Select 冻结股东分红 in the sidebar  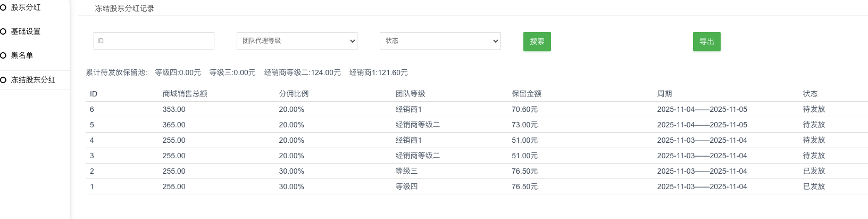33,80
